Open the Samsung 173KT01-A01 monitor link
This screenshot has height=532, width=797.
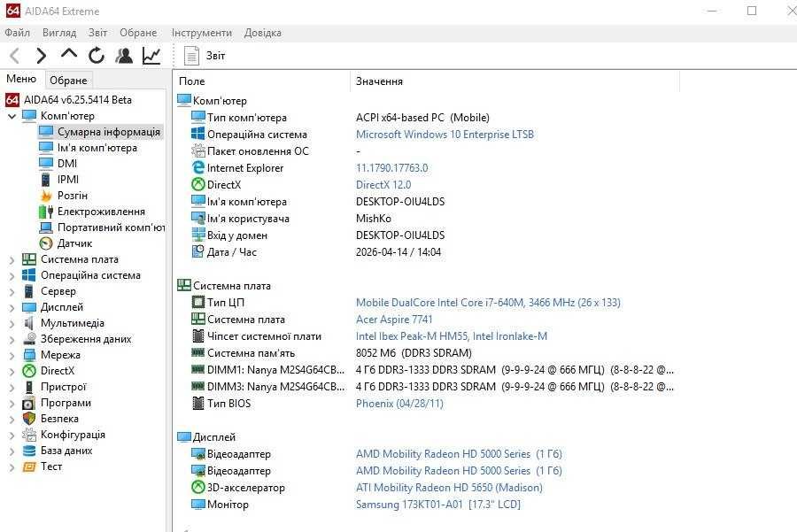[438, 504]
